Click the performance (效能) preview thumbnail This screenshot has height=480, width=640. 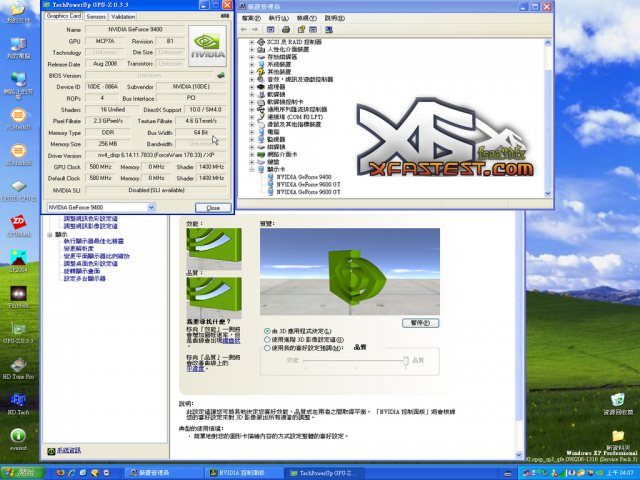pyautogui.click(x=214, y=249)
